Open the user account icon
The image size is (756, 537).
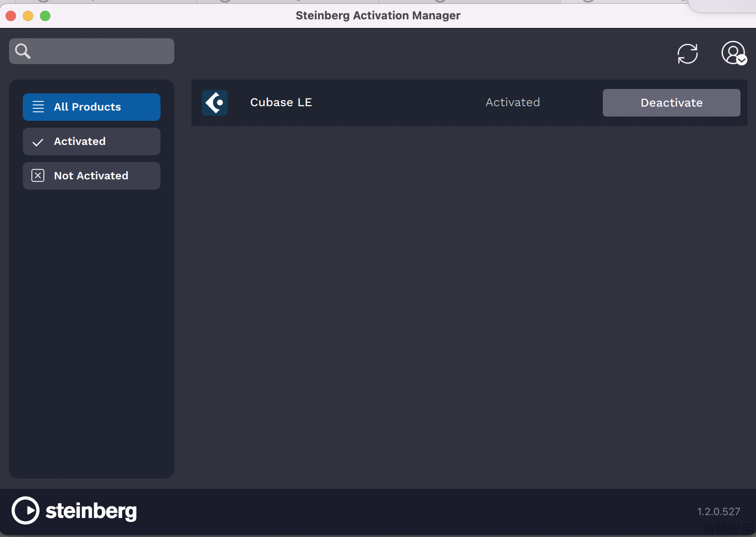click(x=734, y=53)
